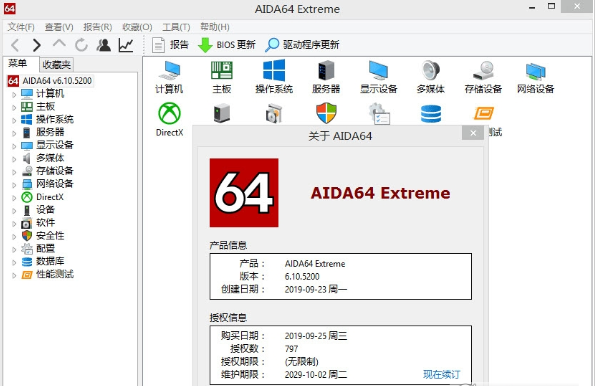Select 数据库 in the tree
The image size is (595, 386).
click(x=50, y=261)
